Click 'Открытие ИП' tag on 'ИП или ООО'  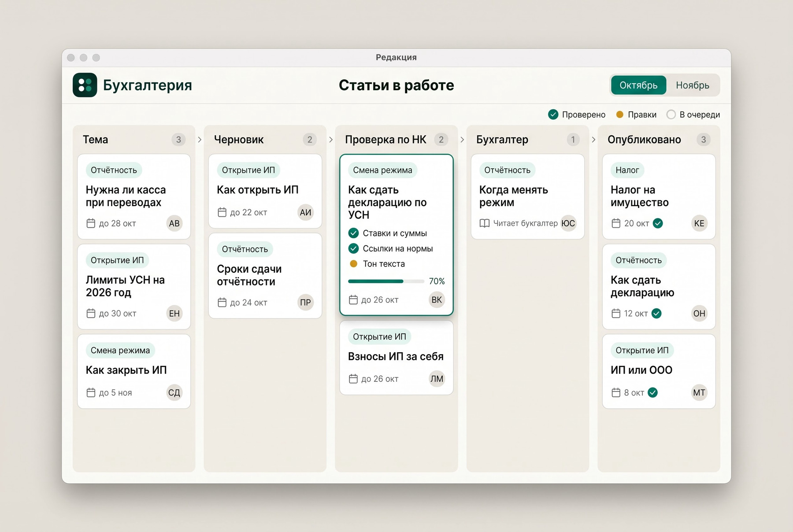(x=642, y=351)
